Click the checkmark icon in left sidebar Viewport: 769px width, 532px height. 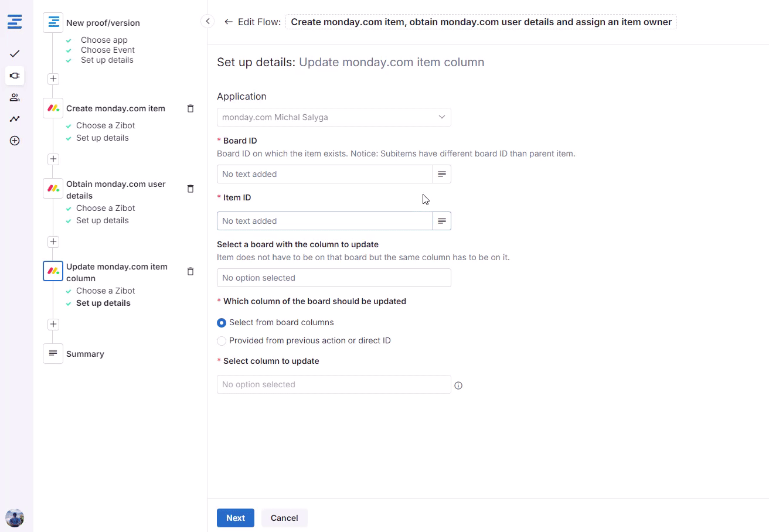click(x=15, y=54)
